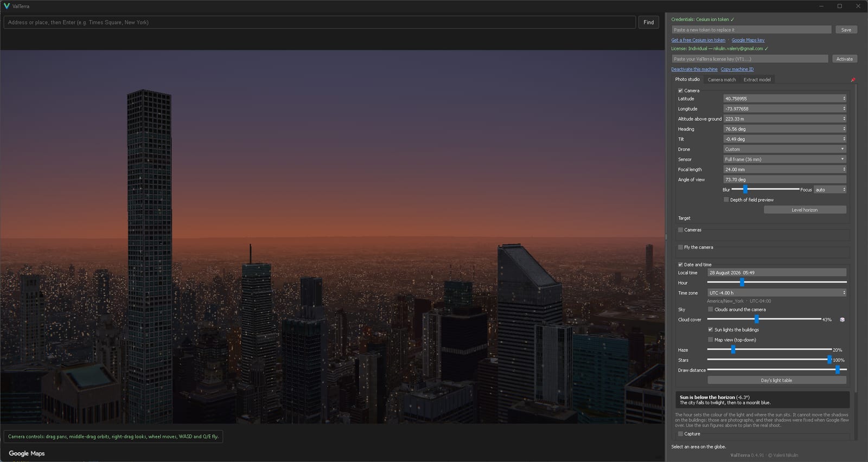Image resolution: width=868 pixels, height=462 pixels.
Task: Click Save next to the token field
Action: coord(846,30)
